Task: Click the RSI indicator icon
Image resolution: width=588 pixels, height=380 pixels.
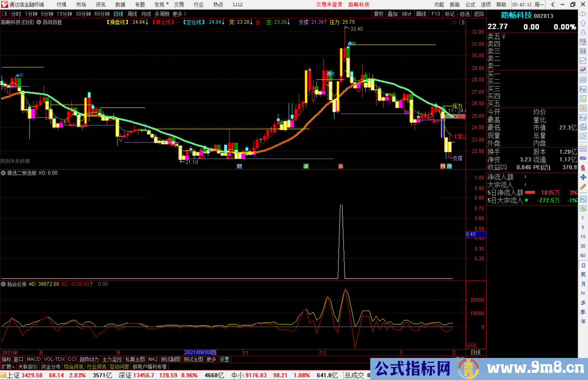Action: point(583,158)
